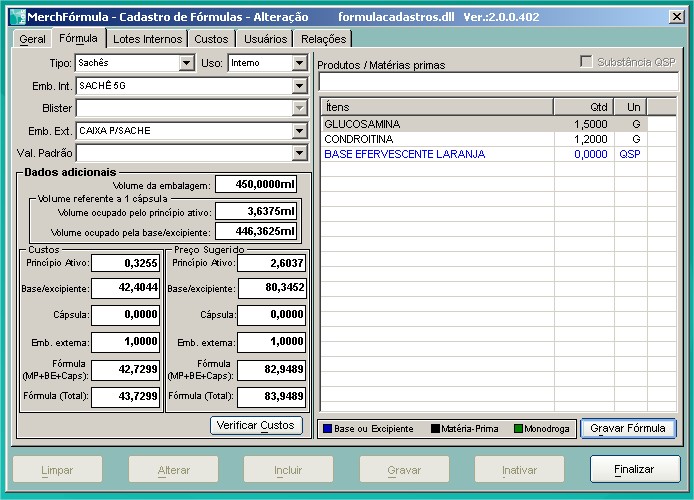694x500 pixels.
Task: Switch to the Geral tab
Action: click(x=32, y=39)
